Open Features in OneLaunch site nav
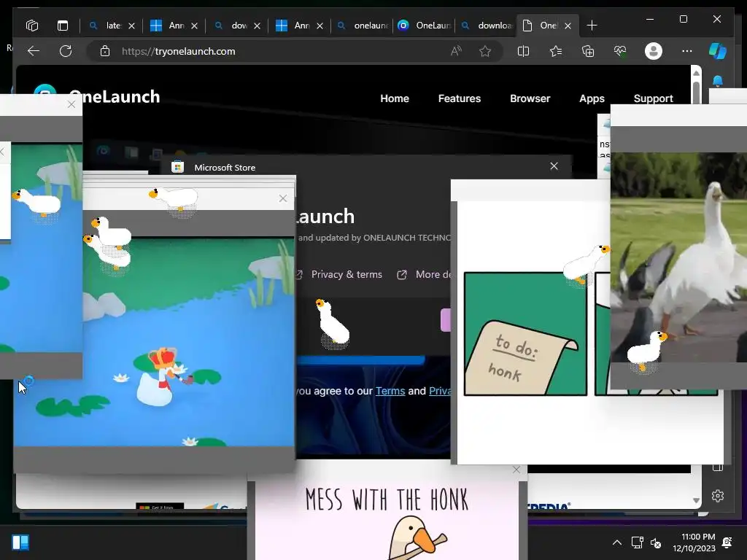 (460, 98)
